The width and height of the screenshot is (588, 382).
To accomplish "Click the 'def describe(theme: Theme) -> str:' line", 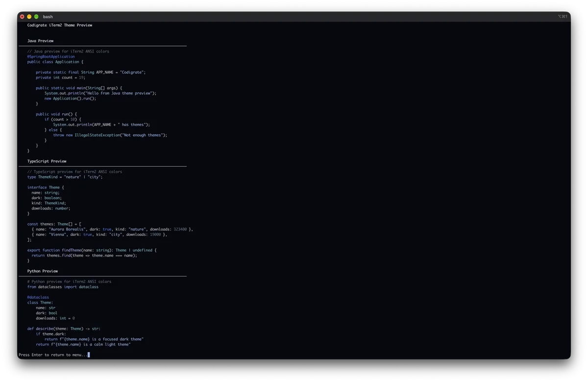I will [64, 329].
